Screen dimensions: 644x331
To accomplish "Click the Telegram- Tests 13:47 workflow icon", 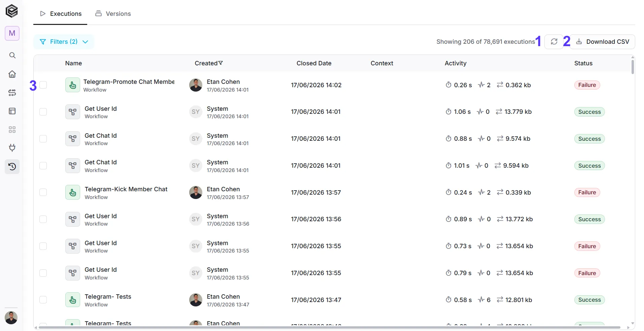I will [72, 300].
